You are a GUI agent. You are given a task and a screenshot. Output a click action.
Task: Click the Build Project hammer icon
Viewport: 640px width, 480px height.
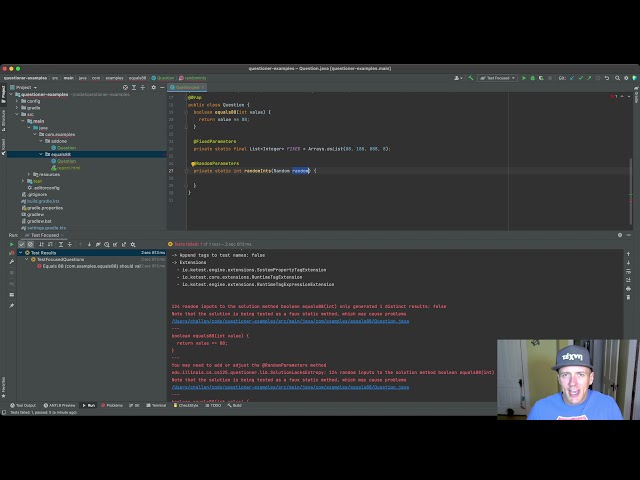[471, 78]
